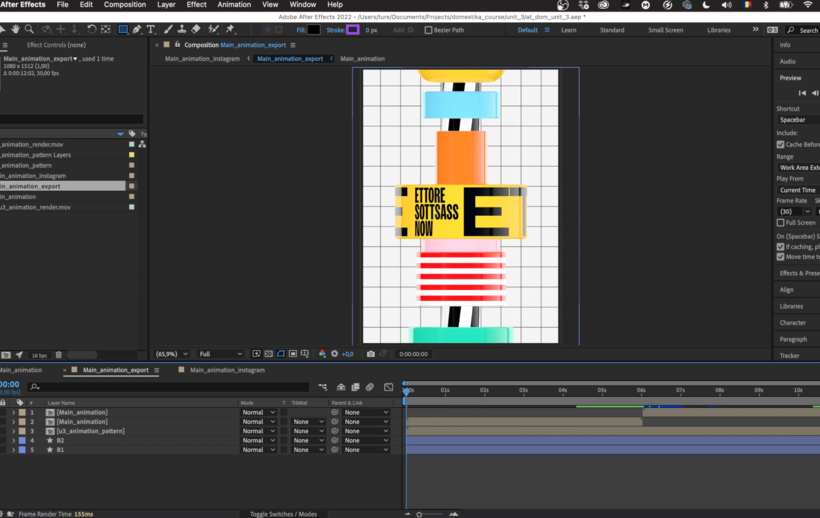
Task: Open Main_animation in viewer breadcrumb
Action: (362, 59)
